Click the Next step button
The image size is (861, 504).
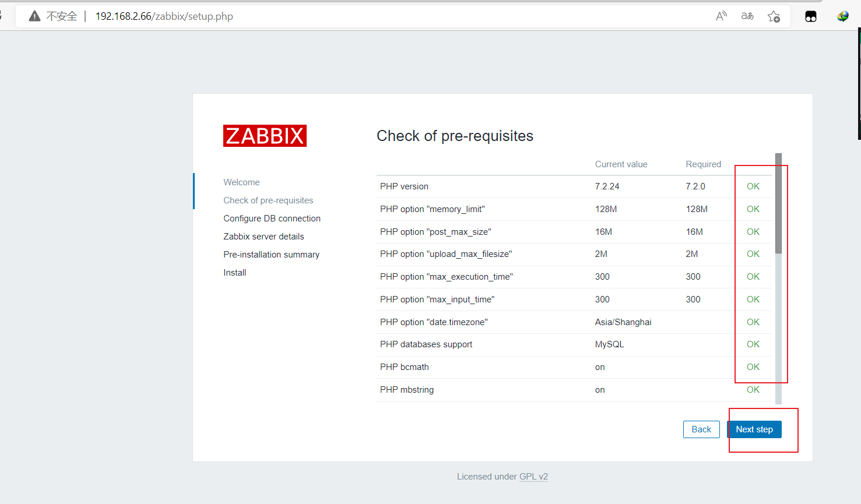754,429
